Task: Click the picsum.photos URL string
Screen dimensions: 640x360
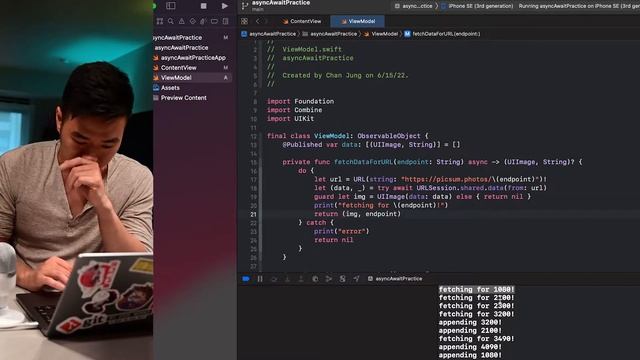Action: (470, 179)
